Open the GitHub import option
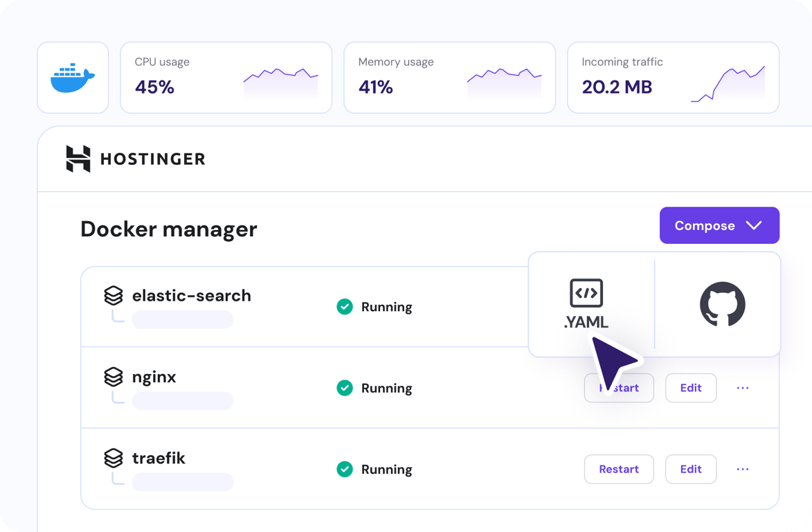The width and height of the screenshot is (812, 532). click(x=722, y=305)
